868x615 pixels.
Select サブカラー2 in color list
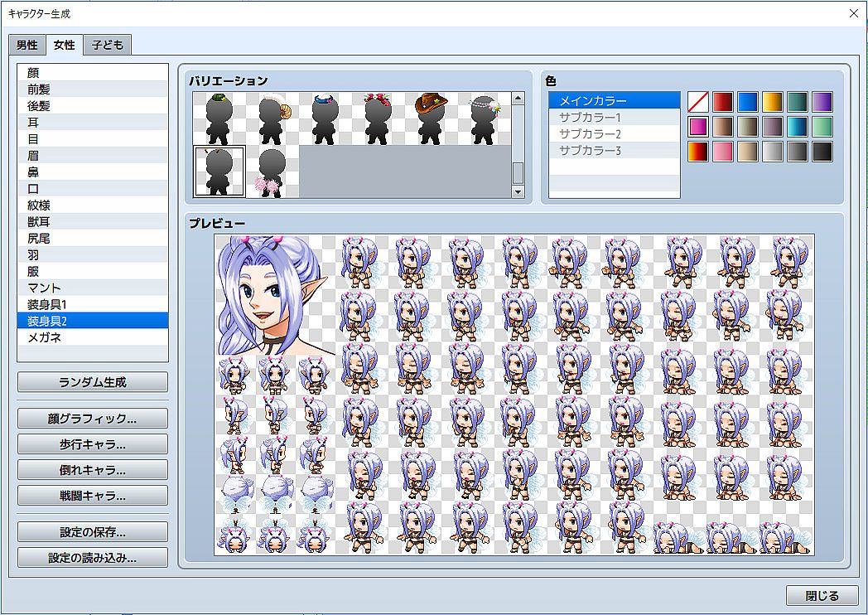(615, 134)
